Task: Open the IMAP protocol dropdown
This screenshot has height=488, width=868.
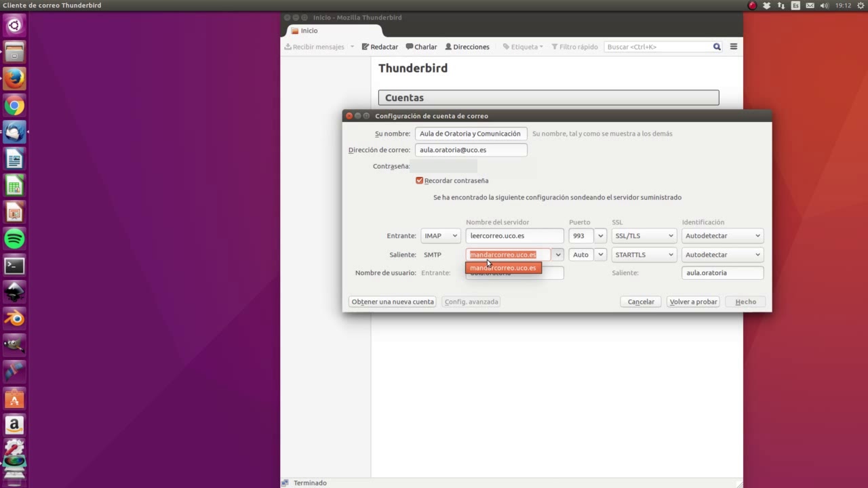Action: pyautogui.click(x=441, y=236)
